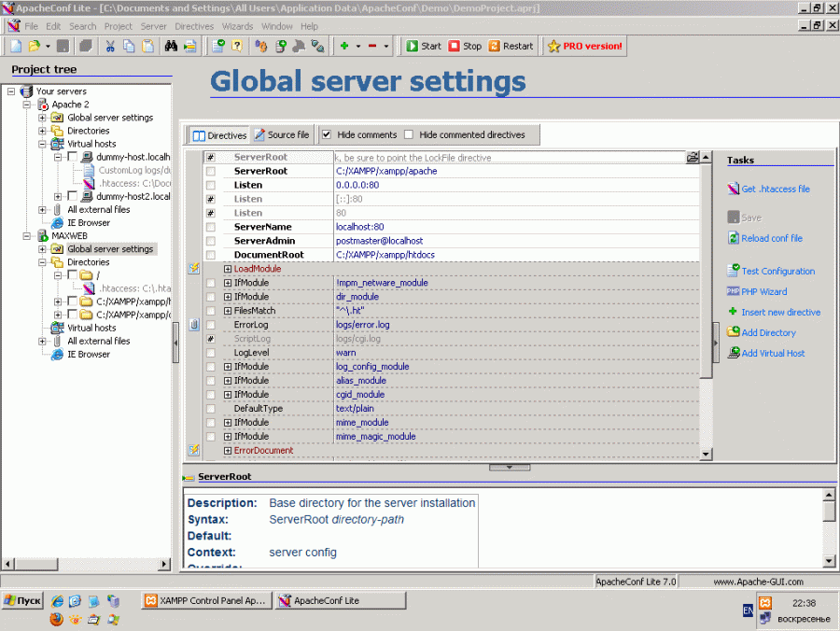Toggle checkbox for ErrorLog directive
The height and width of the screenshot is (631, 840).
[x=211, y=325]
